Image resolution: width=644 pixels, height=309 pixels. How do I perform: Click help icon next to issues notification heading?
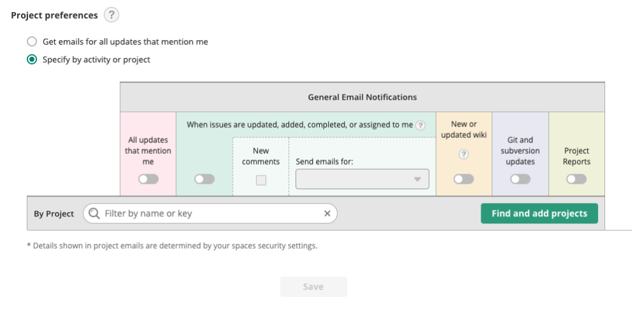coord(420,125)
